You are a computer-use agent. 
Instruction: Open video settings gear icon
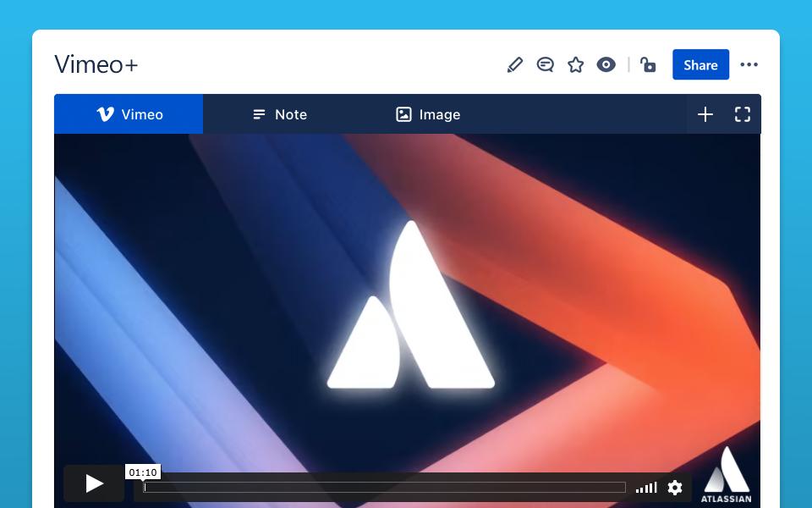coord(675,488)
